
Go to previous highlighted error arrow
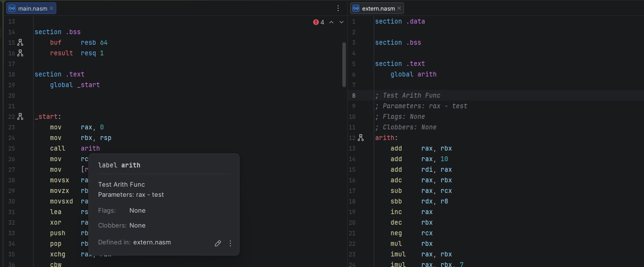pos(331,22)
